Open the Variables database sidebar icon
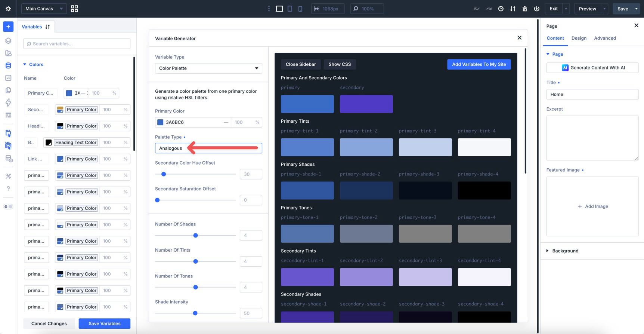 (x=8, y=65)
